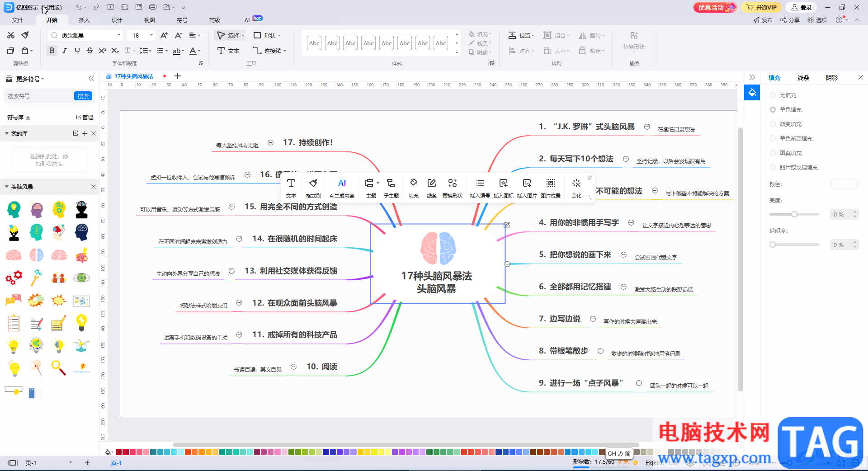The image size is (868, 471).
Task: Click the Cut scissors icon
Action: pyautogui.click(x=11, y=35)
